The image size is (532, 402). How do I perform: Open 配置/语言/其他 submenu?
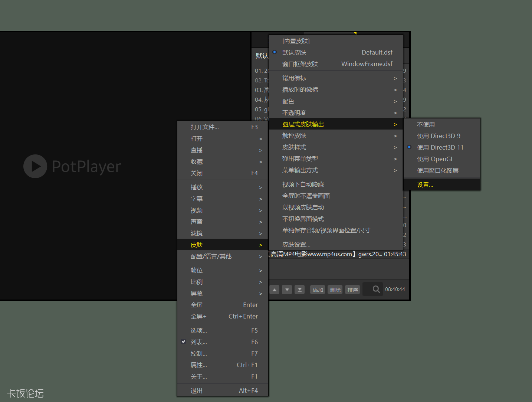click(223, 256)
